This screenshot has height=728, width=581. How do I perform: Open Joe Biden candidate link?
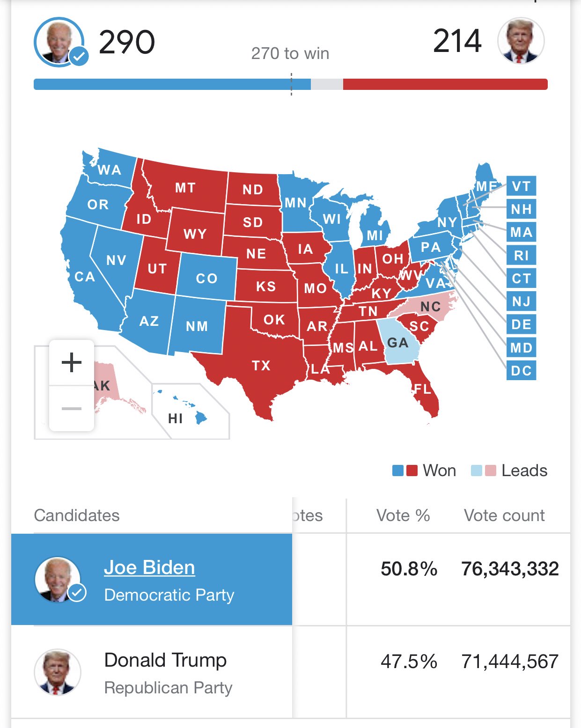[149, 567]
